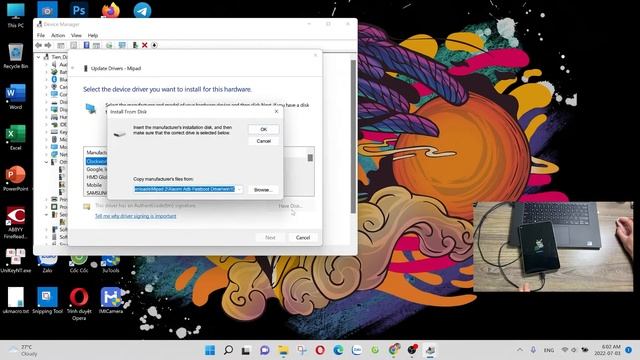Viewport: 640px width, 360px height.
Task: Click Device Manager taskbar icon
Action: pos(430,350)
